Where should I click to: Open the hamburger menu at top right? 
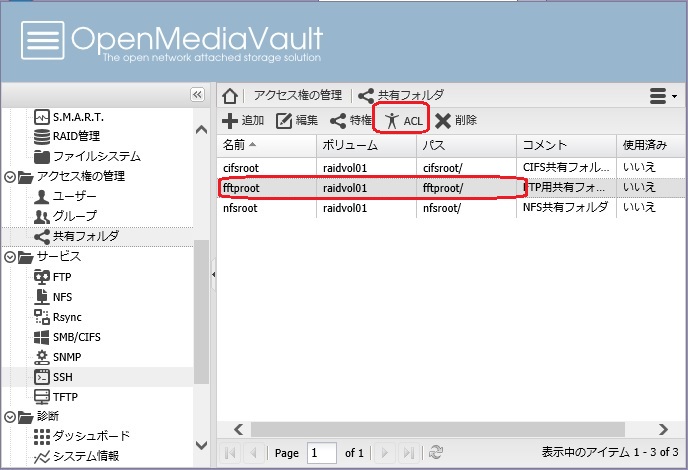click(663, 96)
